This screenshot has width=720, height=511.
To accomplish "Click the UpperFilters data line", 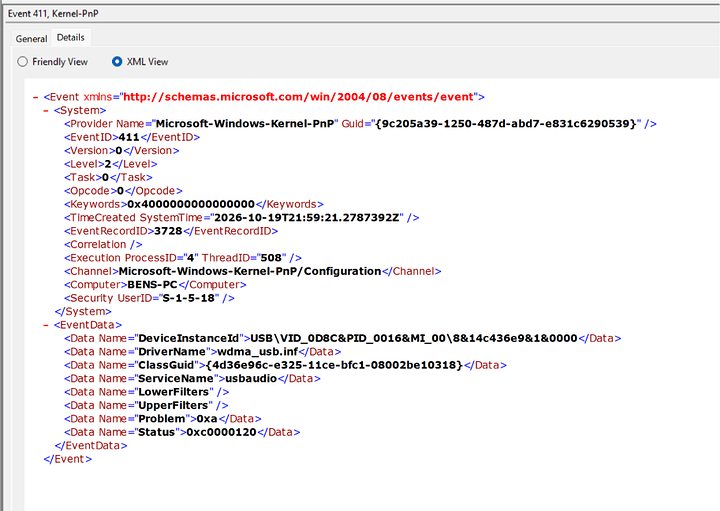I will pyautogui.click(x=146, y=405).
